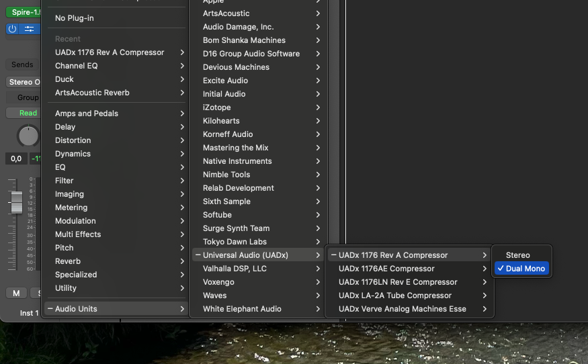The image size is (588, 364).
Task: Open Universal Audio (UADx) submenu
Action: [x=258, y=255]
